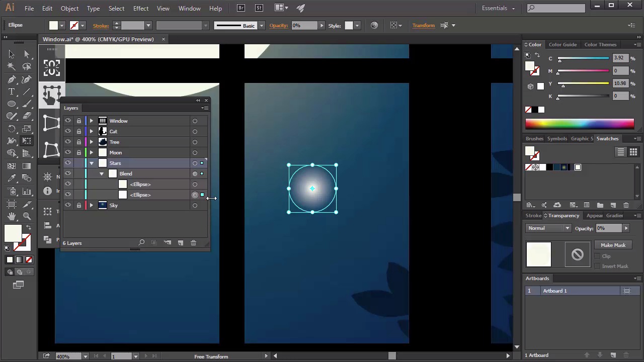Select the Direct Selection tool

click(x=27, y=54)
